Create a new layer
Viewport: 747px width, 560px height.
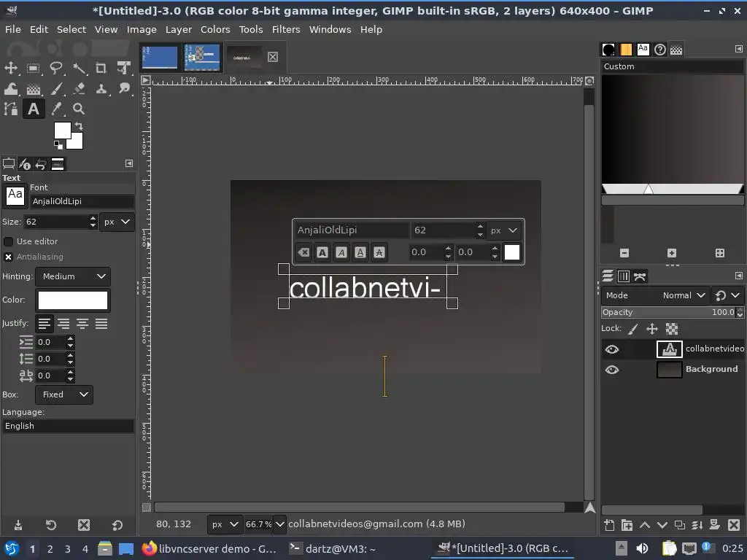point(609,525)
